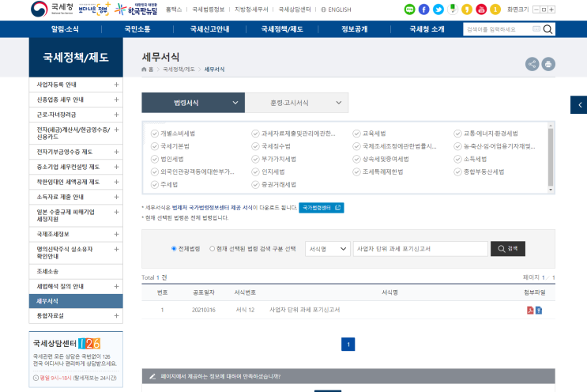
Task: Expand the 법령서식 dropdown tab
Action: click(x=194, y=103)
